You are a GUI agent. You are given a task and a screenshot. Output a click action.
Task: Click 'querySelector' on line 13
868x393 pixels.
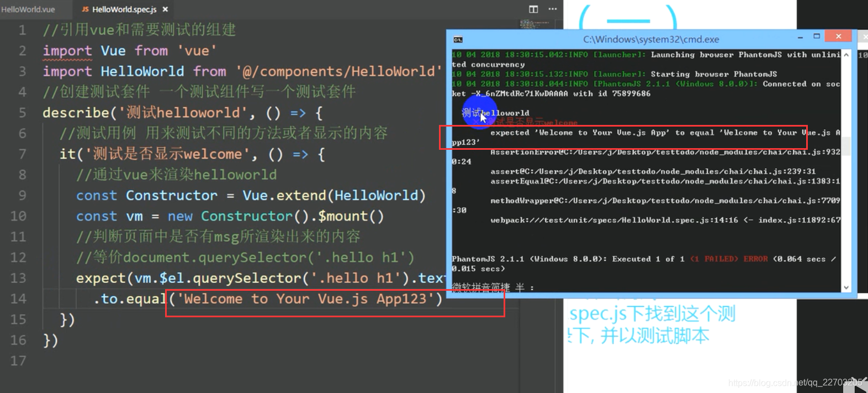coord(246,278)
